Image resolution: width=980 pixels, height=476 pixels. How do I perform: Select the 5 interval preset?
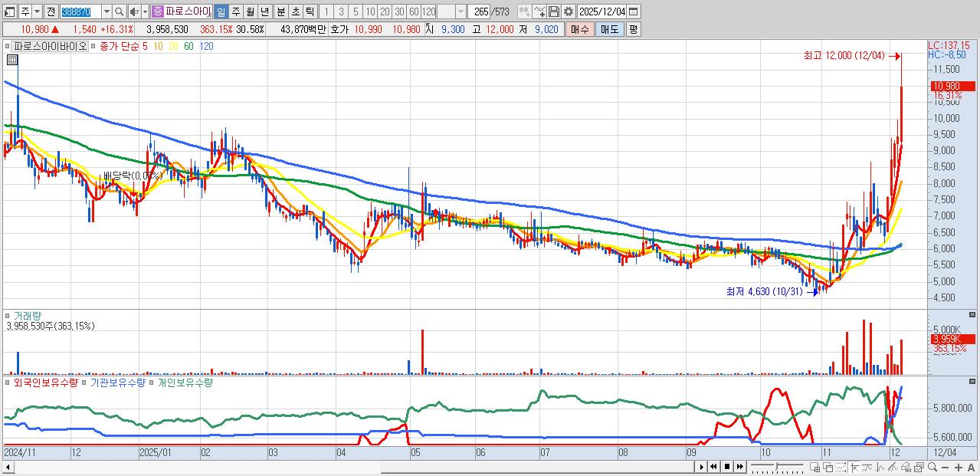pos(356,12)
